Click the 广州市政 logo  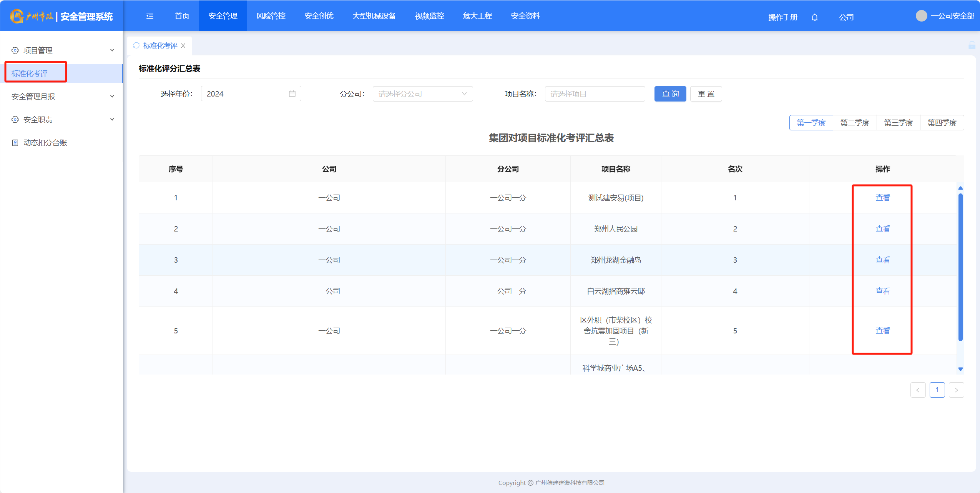[x=32, y=16]
